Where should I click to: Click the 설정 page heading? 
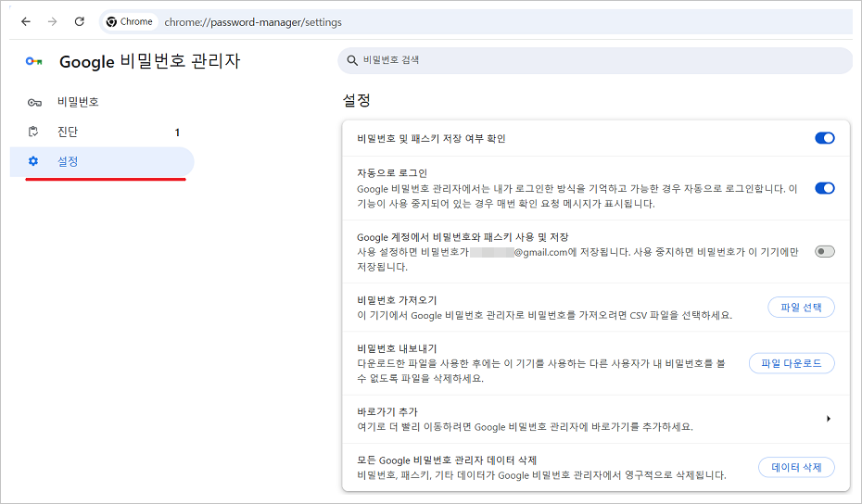(357, 100)
